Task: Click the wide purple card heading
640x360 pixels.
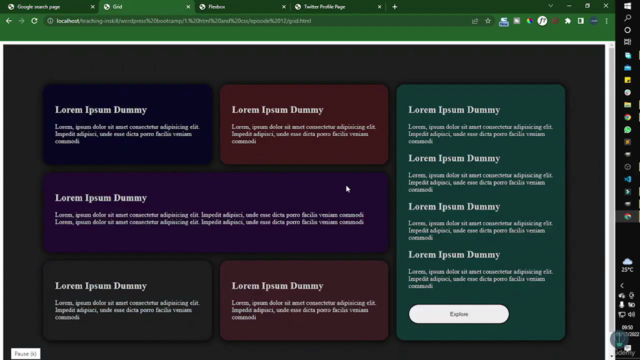Action: (101, 198)
